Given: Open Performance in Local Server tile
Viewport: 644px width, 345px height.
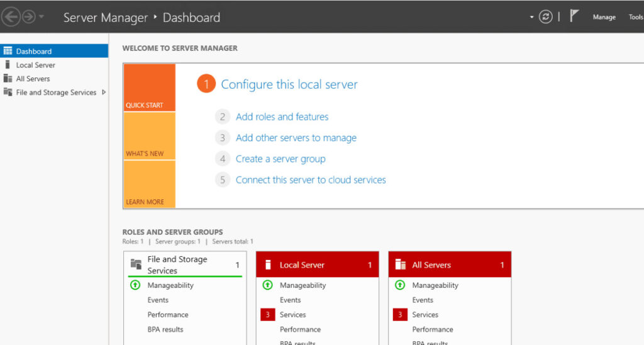Looking at the screenshot, I should 300,329.
